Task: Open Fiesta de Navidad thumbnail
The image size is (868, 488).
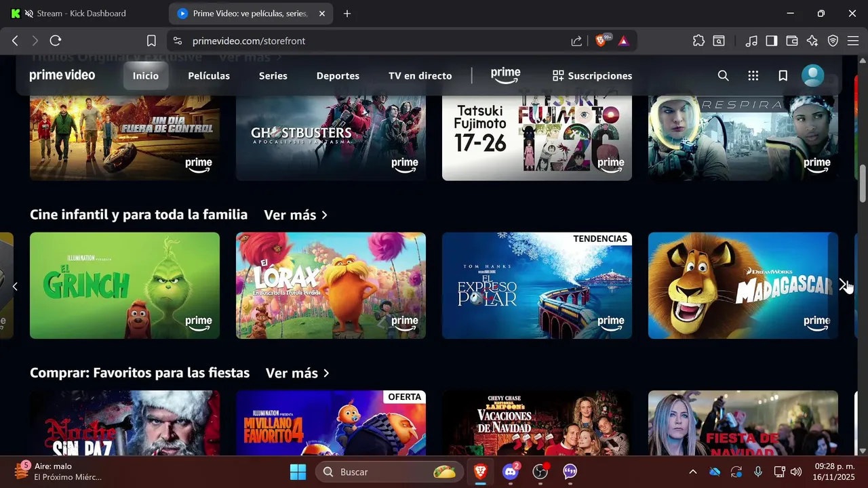Action: coord(743,423)
